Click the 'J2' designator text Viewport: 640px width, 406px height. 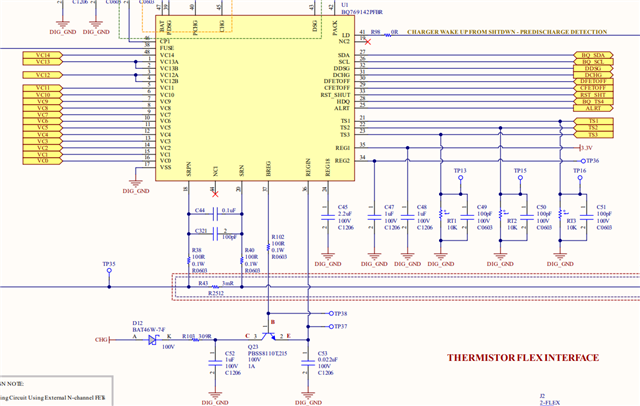[542, 396]
